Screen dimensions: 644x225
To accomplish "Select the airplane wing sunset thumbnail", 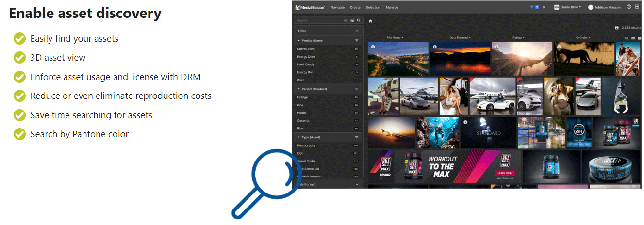I will (x=391, y=132).
